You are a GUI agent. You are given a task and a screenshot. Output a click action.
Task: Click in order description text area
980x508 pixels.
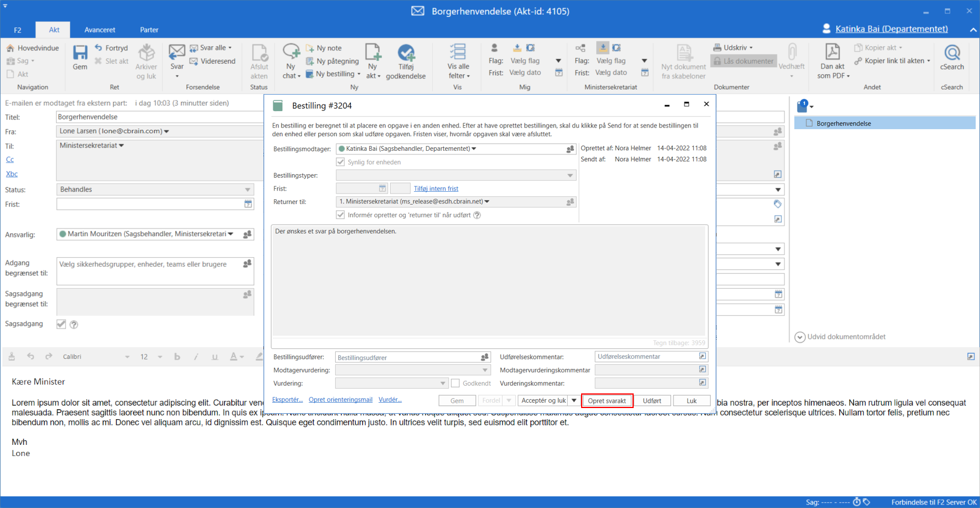489,281
